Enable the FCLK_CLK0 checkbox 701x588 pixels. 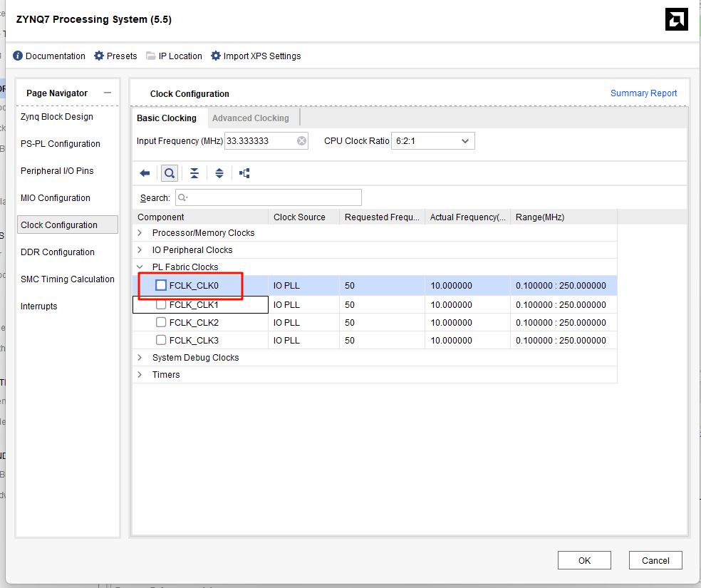(161, 285)
